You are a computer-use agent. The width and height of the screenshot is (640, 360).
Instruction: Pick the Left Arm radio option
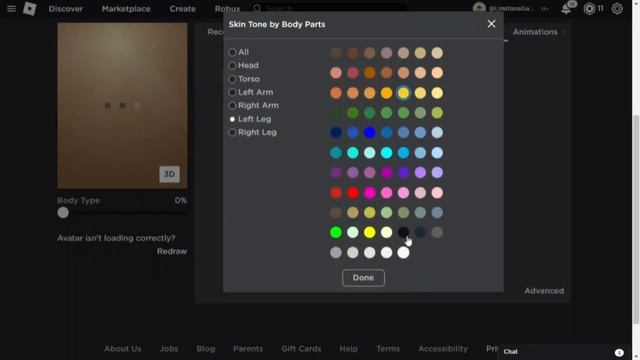[x=232, y=92]
